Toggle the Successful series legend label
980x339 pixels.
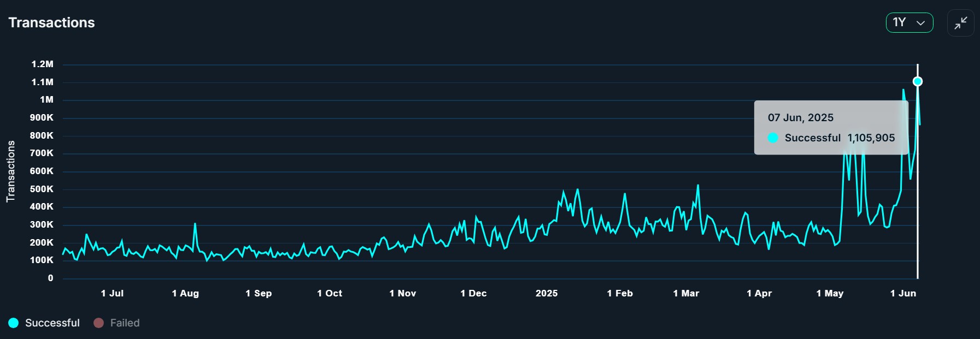pos(52,323)
